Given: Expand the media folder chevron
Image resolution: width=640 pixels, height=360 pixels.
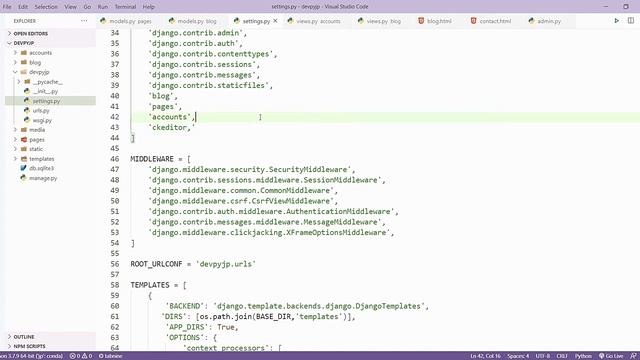Looking at the screenshot, I should (x=16, y=130).
